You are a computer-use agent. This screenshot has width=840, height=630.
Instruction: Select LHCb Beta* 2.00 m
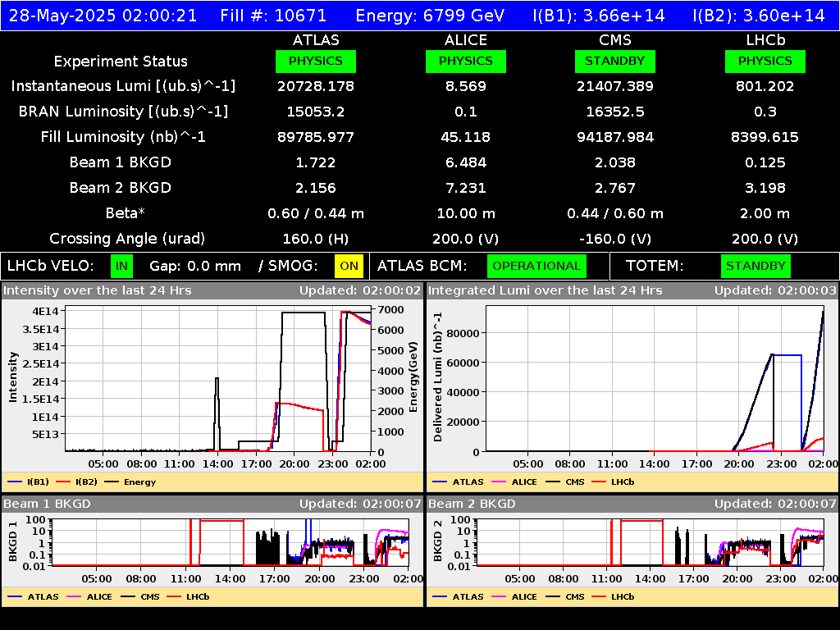coord(765,214)
